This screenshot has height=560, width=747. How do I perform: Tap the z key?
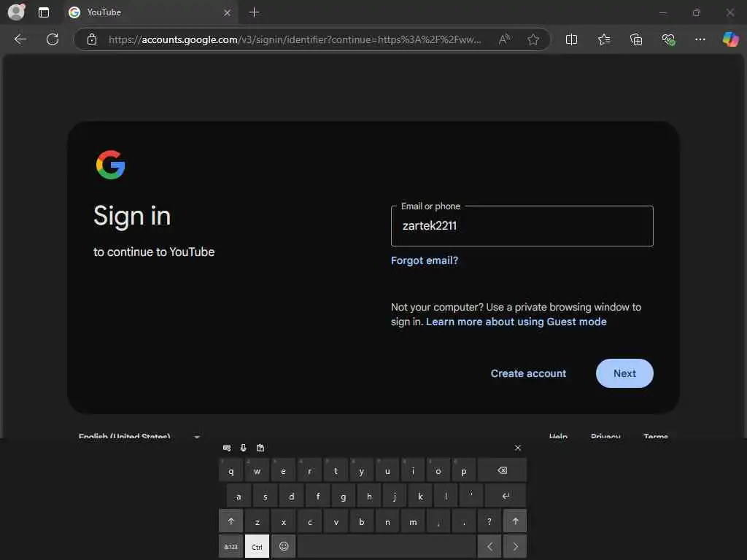pos(258,521)
